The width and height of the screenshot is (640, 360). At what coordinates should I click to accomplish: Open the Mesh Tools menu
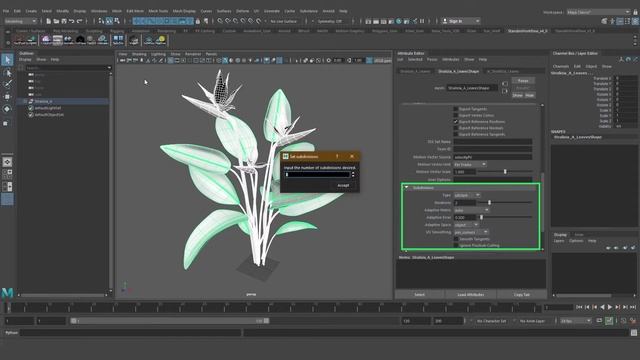[158, 11]
